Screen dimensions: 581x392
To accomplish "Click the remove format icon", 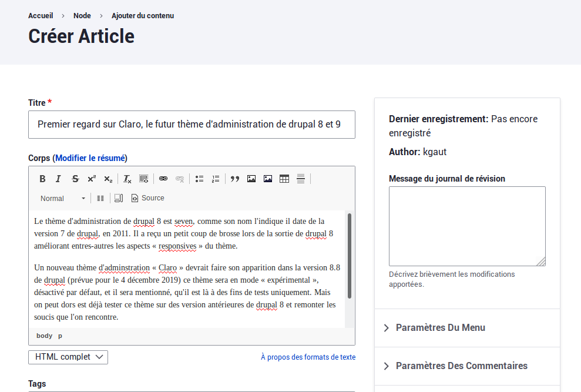I will pos(127,179).
